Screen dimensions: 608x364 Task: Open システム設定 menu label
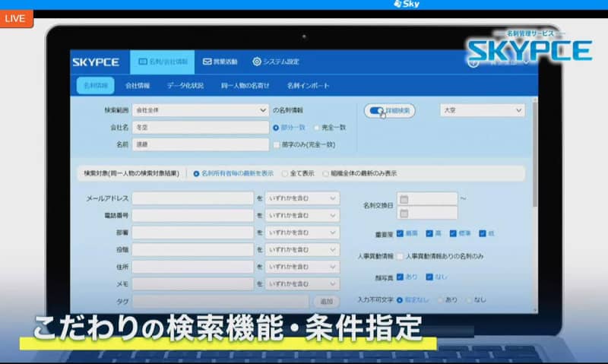(281, 62)
